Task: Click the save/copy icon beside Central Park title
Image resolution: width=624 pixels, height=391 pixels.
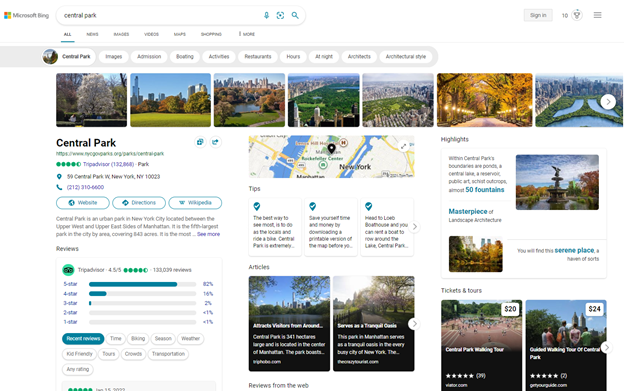Action: 200,142
